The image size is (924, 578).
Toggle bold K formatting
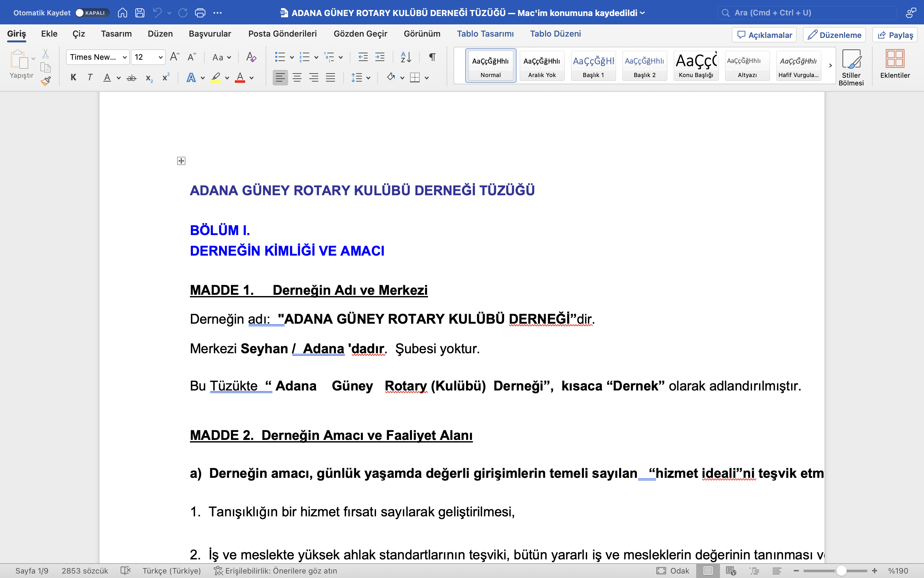(73, 78)
